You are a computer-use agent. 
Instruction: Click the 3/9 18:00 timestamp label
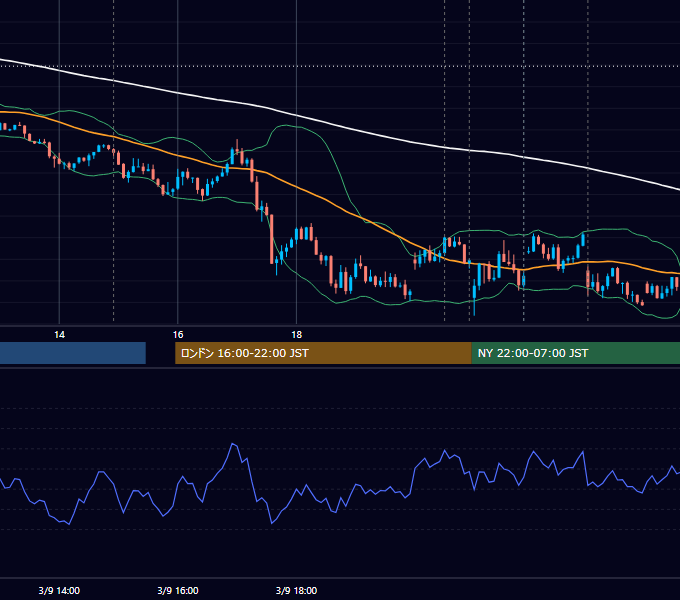296,590
